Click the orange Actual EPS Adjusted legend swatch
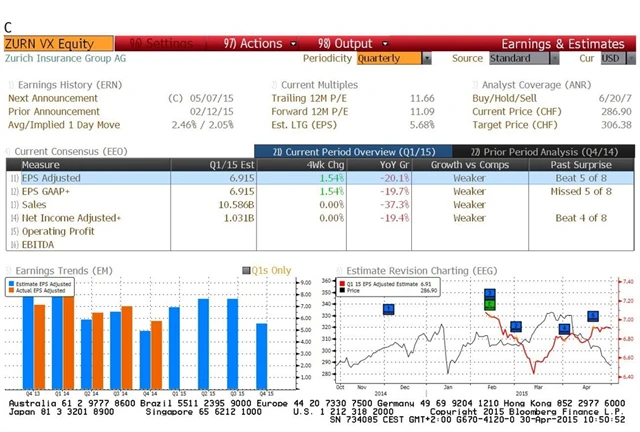Image resolution: width=640 pixels, height=432 pixels. tap(14, 291)
